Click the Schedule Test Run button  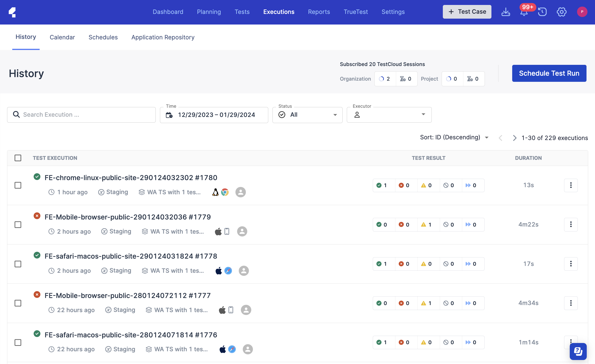[549, 74]
